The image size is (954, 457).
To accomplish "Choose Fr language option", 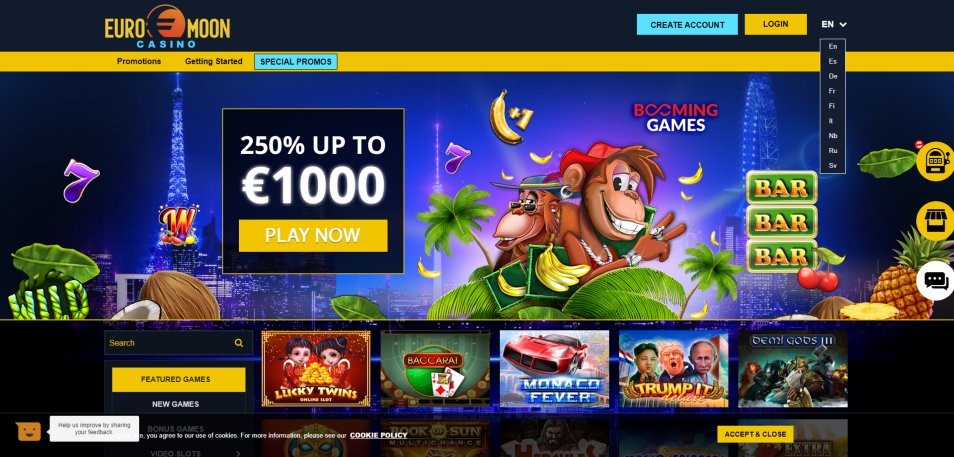I will pyautogui.click(x=832, y=91).
